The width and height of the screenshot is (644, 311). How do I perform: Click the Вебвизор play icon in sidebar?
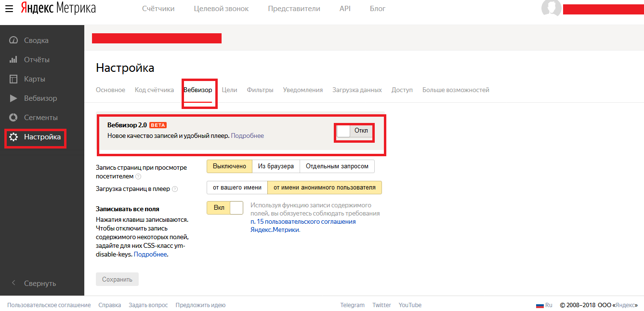point(13,98)
